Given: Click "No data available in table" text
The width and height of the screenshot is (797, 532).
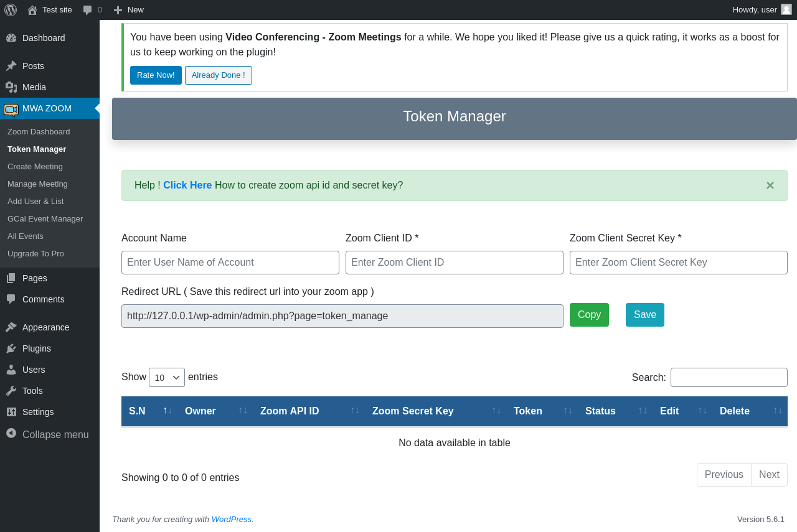Looking at the screenshot, I should pos(455,443).
